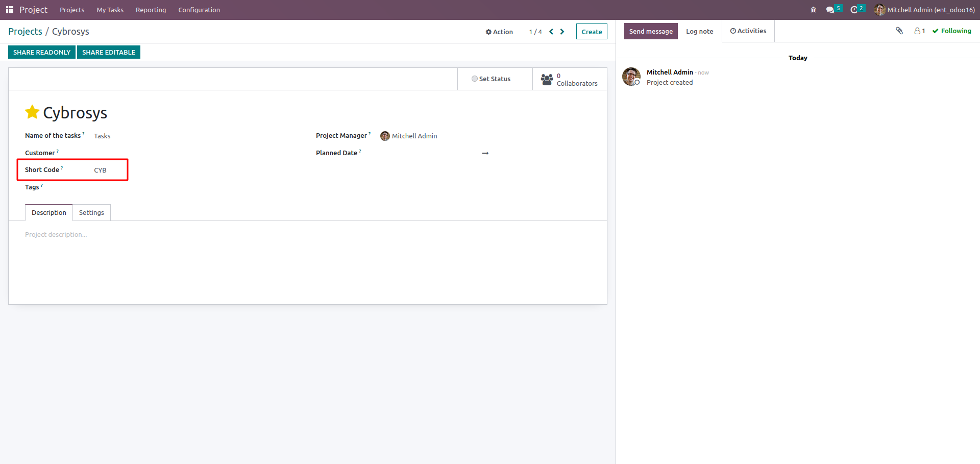Open the Configuration menu
980x464 pixels.
199,10
